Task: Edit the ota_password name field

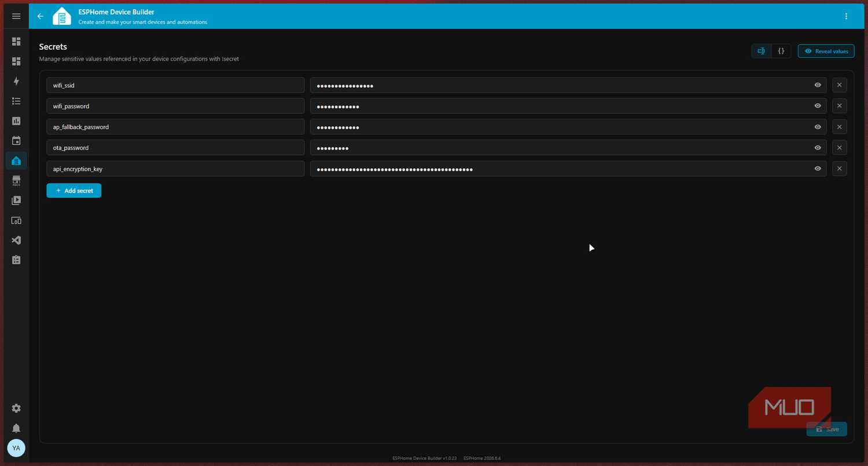Action: point(175,147)
